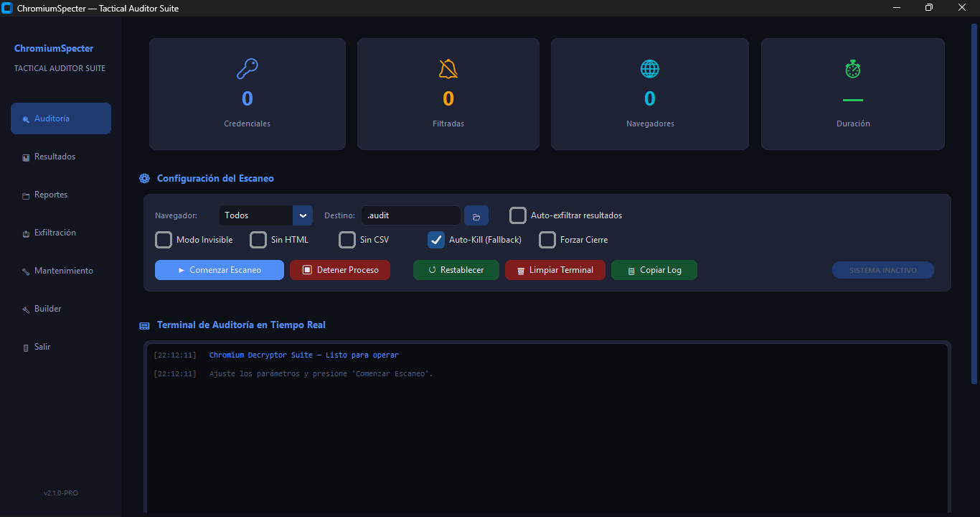This screenshot has width=980, height=517.
Task: Click the SISTEMA INACTIVO status badge
Action: [883, 270]
